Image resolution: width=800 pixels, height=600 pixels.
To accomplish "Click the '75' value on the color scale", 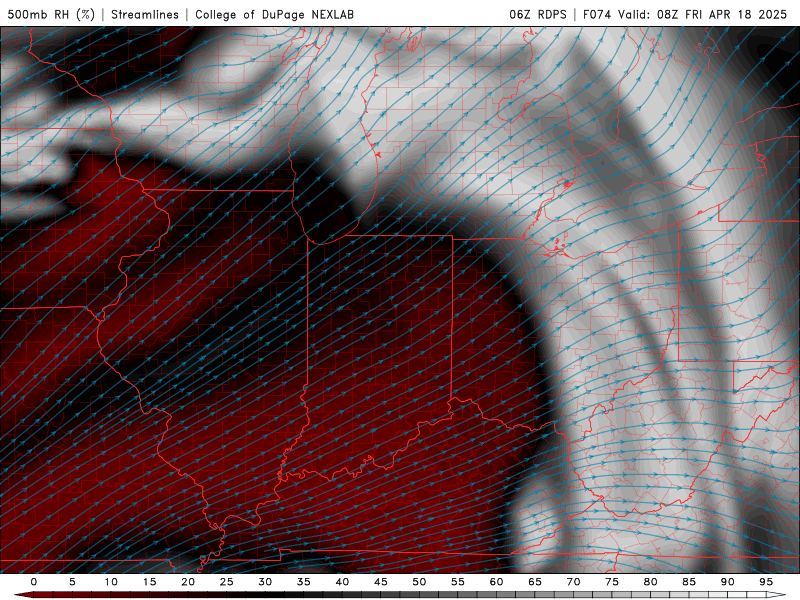I will click(x=612, y=582).
